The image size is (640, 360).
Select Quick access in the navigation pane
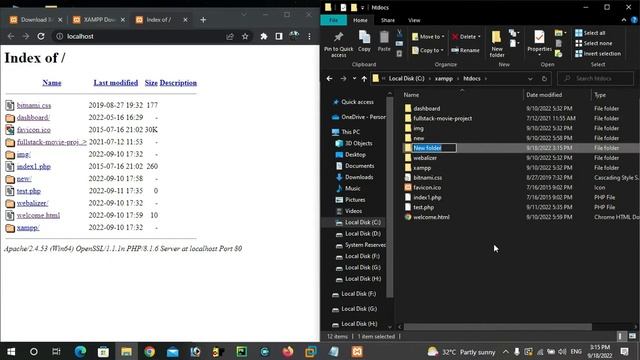pos(357,102)
